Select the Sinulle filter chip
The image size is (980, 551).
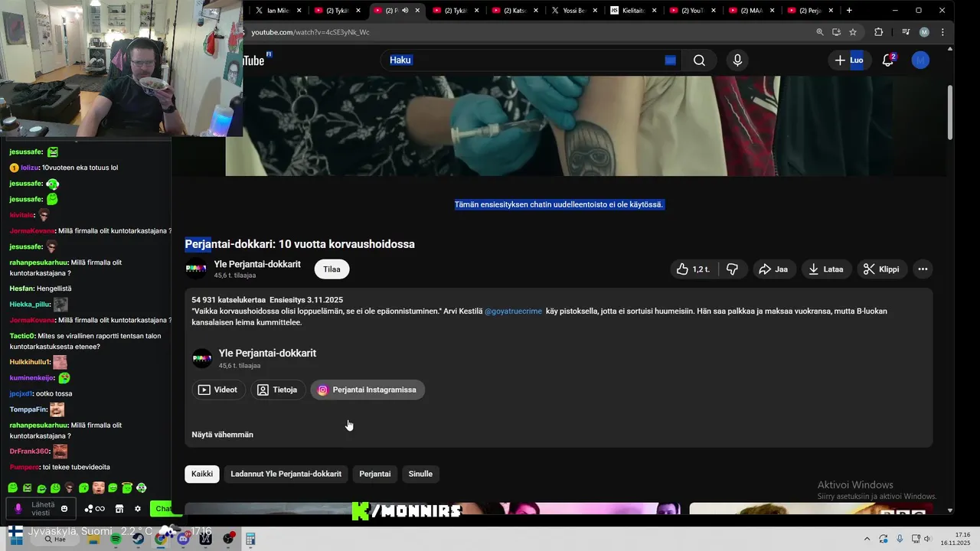(420, 474)
